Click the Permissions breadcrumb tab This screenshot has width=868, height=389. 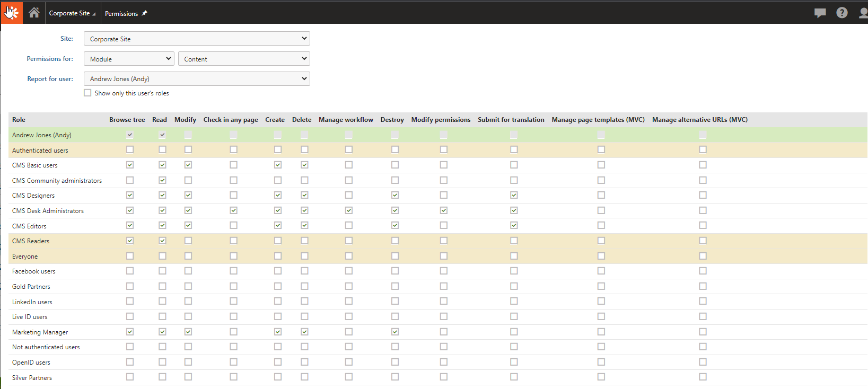[121, 13]
